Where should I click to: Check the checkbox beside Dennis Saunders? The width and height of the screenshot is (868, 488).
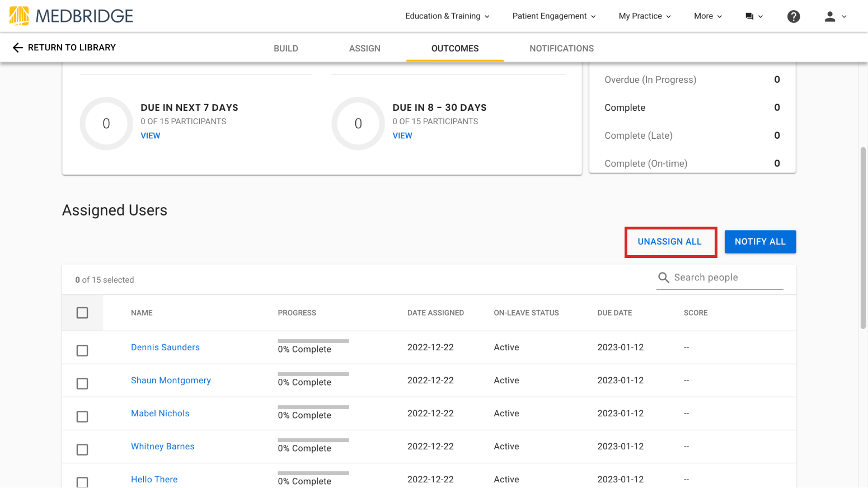tap(82, 350)
